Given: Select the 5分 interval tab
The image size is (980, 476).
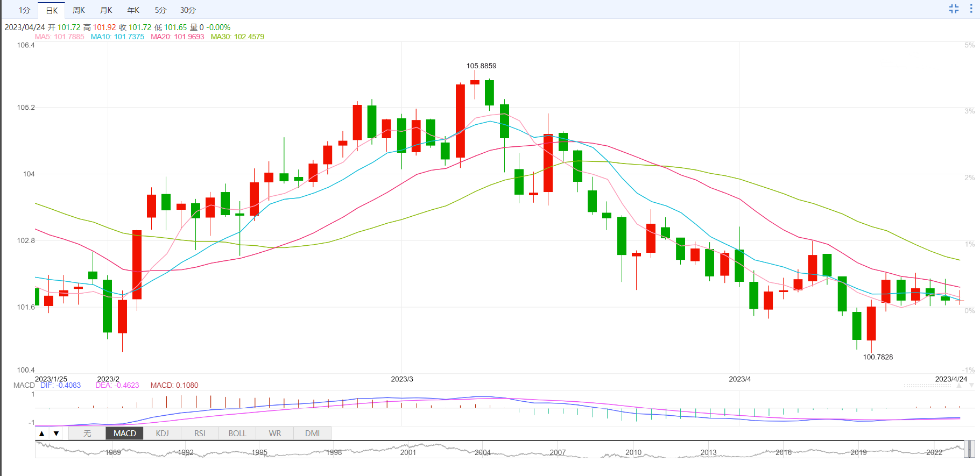Looking at the screenshot, I should coord(160,10).
